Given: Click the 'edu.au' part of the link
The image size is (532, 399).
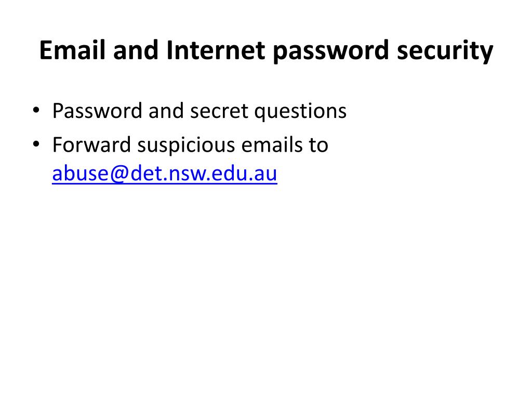Looking at the screenshot, I should [x=244, y=173].
